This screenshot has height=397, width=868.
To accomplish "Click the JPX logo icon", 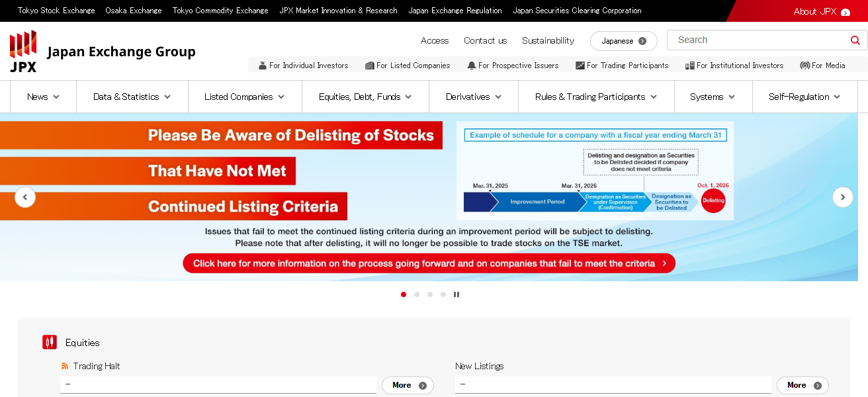I will [x=23, y=51].
